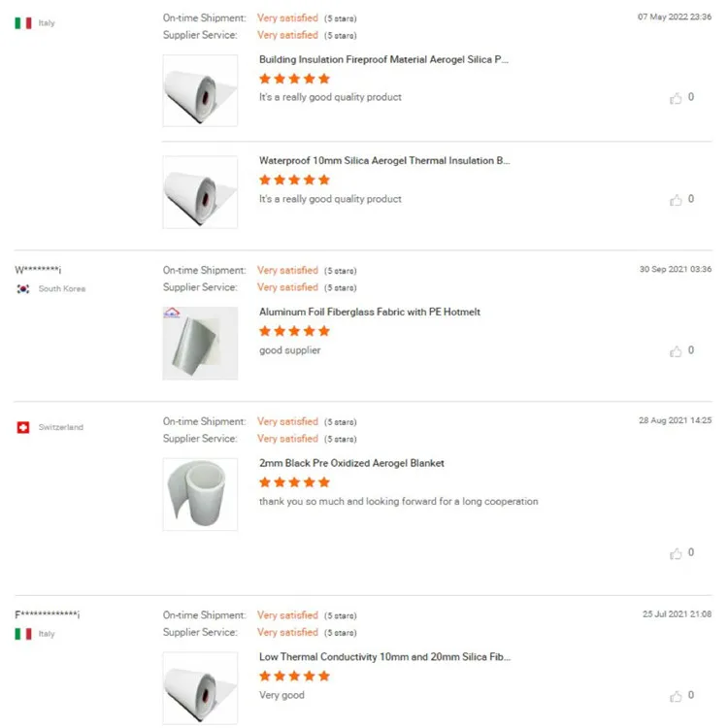Like the Waterproof 10mm Silica Aerogel review
The image size is (728, 728).
(677, 200)
